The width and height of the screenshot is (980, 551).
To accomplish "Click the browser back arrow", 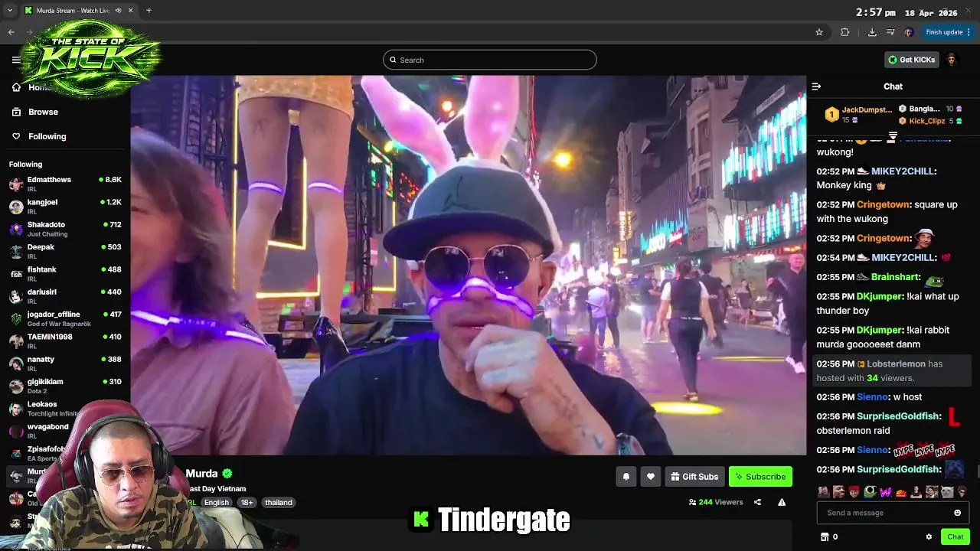I will coord(11,32).
